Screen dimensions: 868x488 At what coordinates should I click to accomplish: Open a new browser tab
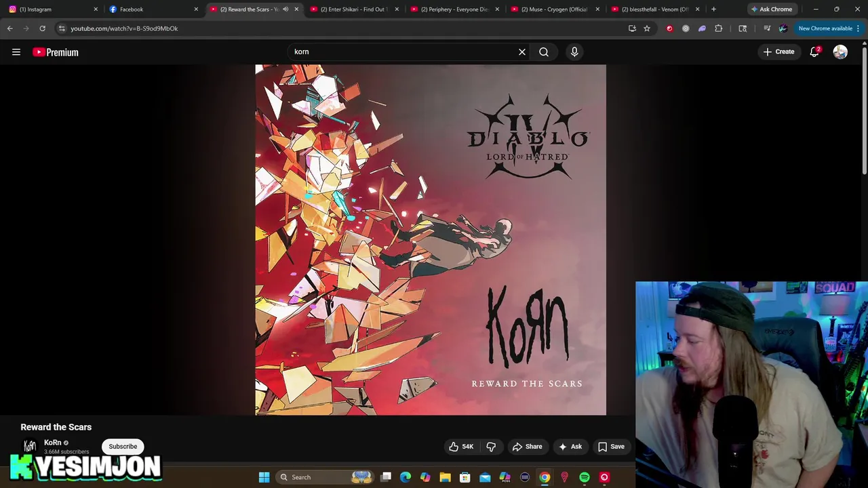coord(713,9)
